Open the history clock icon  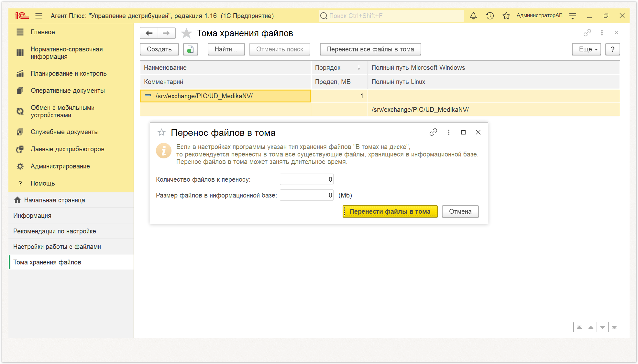pos(490,16)
